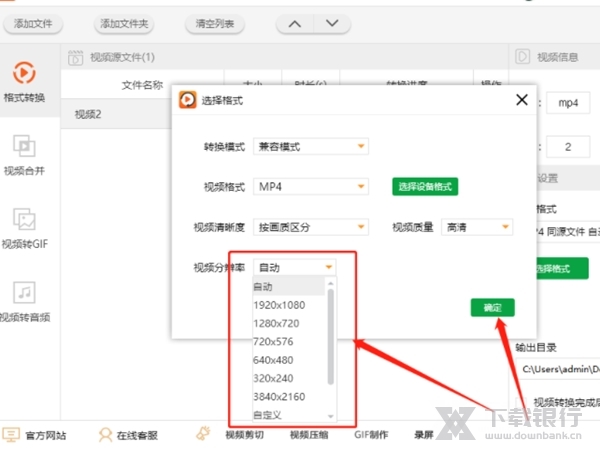600x449 pixels.
Task: Click the 输出目录 path field
Action: (558, 369)
